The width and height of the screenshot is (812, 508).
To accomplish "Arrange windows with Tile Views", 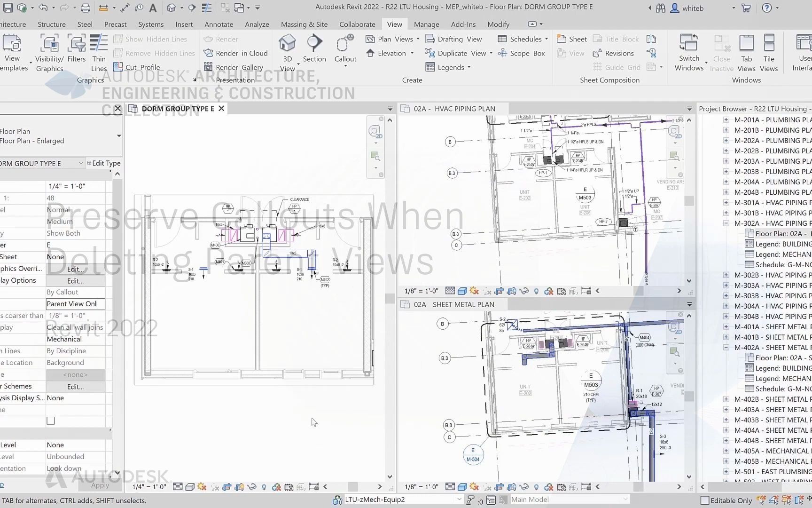I will (x=769, y=53).
